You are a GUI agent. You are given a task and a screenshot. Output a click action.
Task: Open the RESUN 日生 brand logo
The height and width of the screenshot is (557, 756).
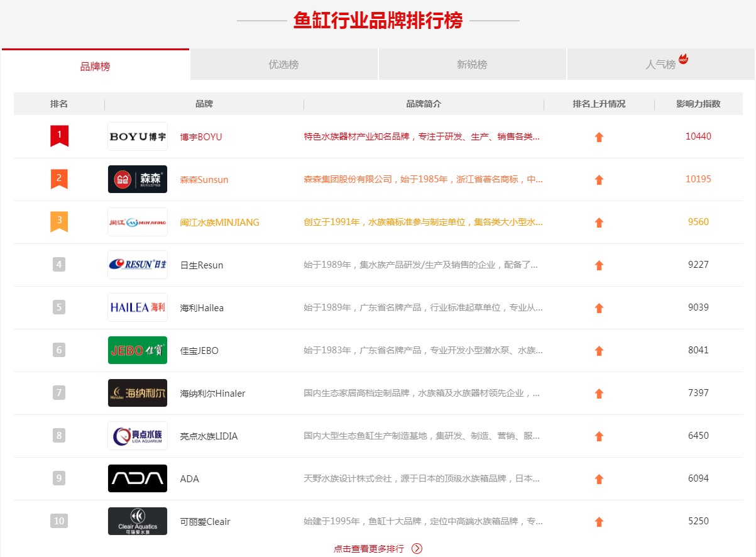point(137,265)
